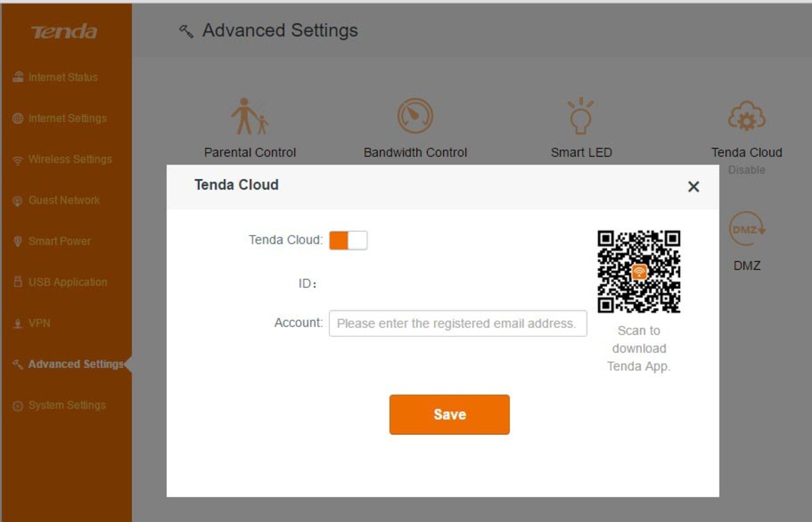The height and width of the screenshot is (522, 812).
Task: Click the wrench icon beside the page title
Action: pyautogui.click(x=186, y=31)
